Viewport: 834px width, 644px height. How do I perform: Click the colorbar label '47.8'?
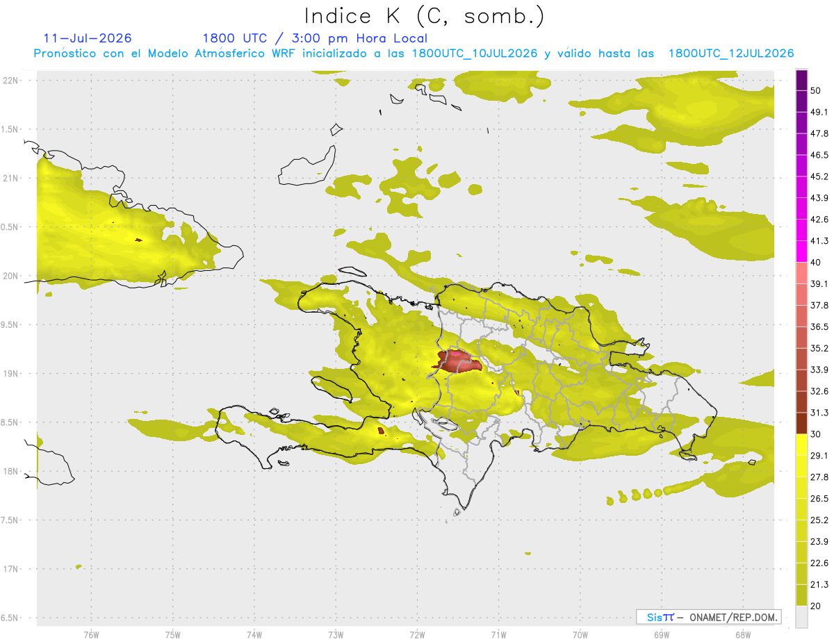[819, 133]
